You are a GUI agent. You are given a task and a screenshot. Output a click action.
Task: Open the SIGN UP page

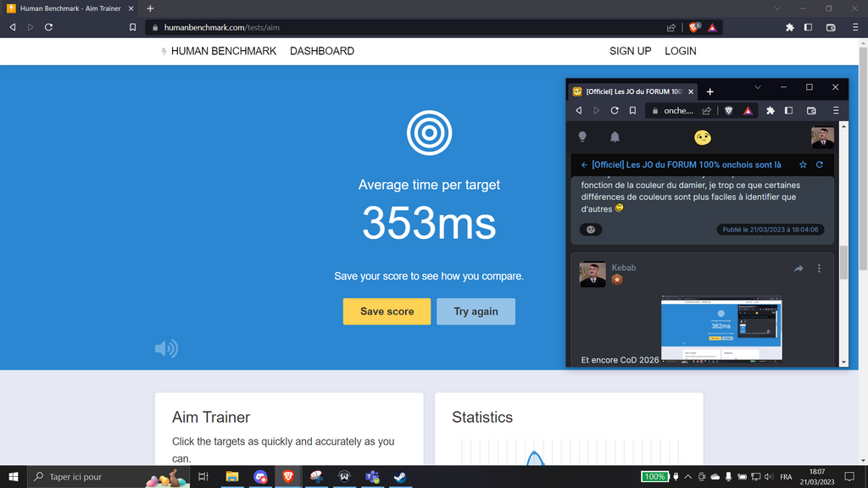[630, 51]
